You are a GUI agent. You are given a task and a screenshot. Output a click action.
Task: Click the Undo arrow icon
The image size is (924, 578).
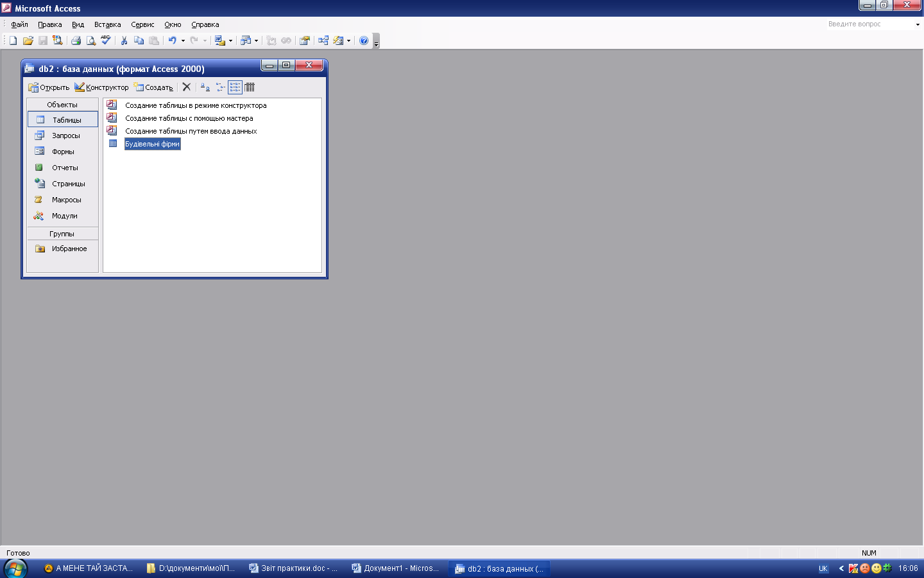(x=172, y=40)
